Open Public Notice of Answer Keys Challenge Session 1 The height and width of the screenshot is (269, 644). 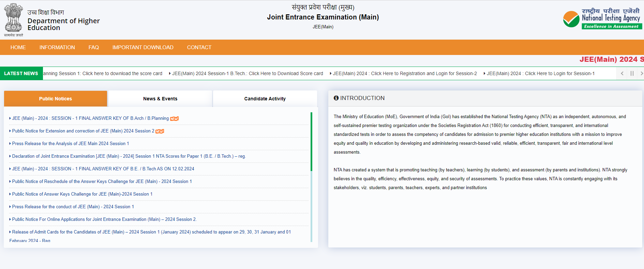(82, 194)
